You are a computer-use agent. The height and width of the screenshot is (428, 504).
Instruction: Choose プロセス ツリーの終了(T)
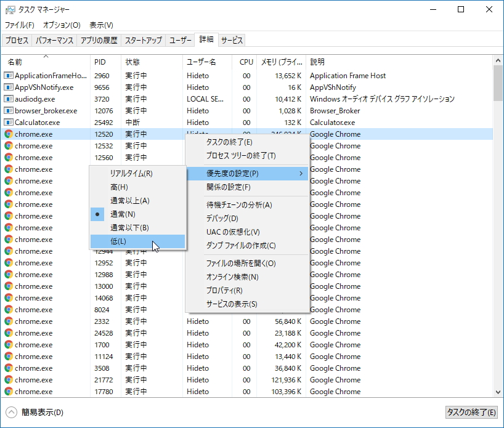247,156
